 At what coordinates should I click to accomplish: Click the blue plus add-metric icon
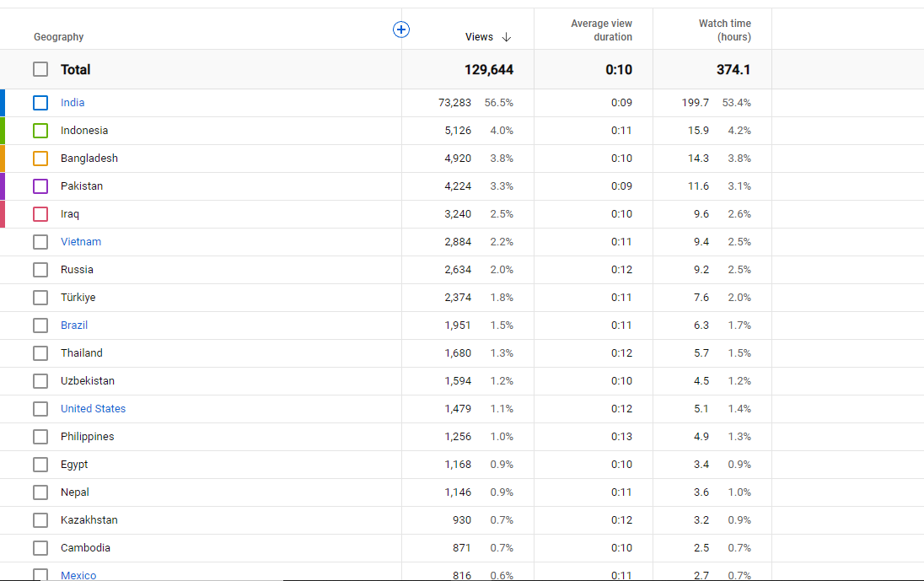tap(401, 30)
